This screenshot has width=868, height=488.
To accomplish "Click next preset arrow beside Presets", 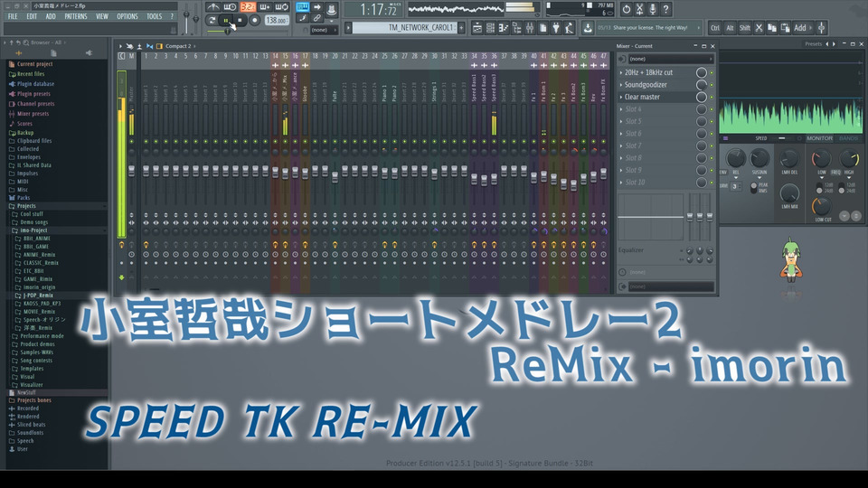I will [834, 43].
